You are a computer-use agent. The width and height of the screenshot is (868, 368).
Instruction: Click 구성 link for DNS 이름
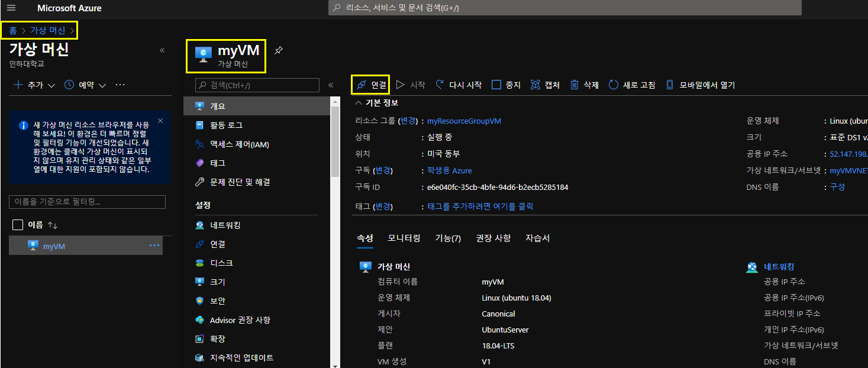[x=837, y=187]
